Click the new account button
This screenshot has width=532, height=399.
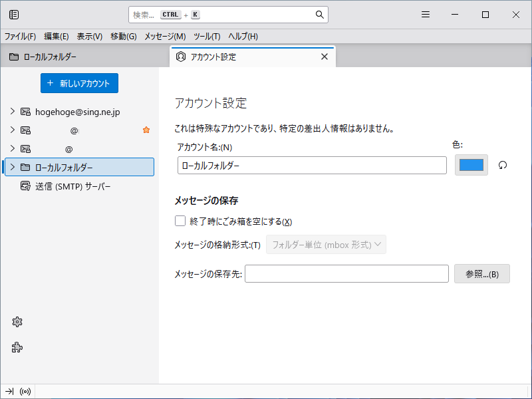79,83
